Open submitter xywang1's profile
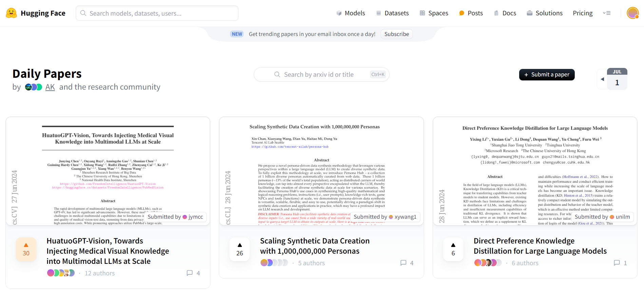Screen dimensions: 644x290 [x=402, y=217]
